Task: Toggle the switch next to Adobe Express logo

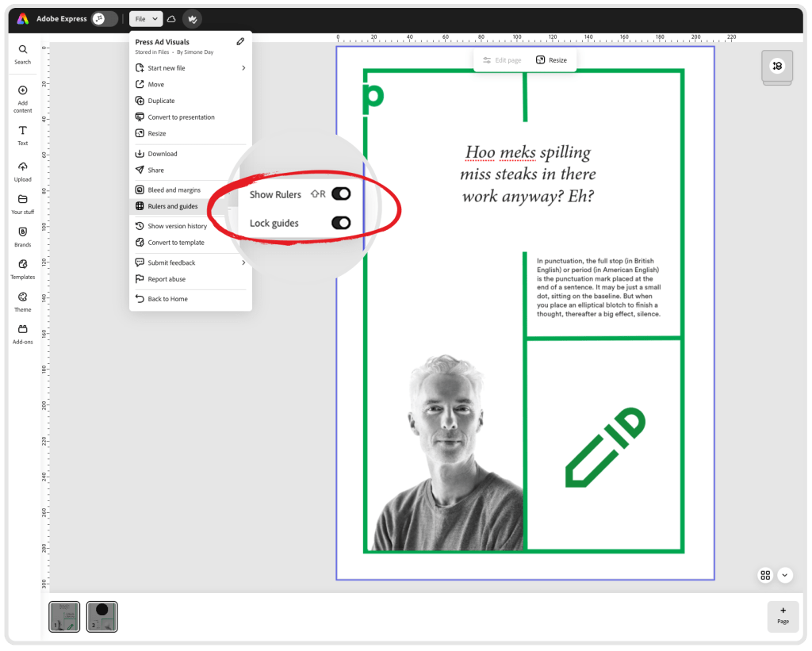Action: coord(105,19)
